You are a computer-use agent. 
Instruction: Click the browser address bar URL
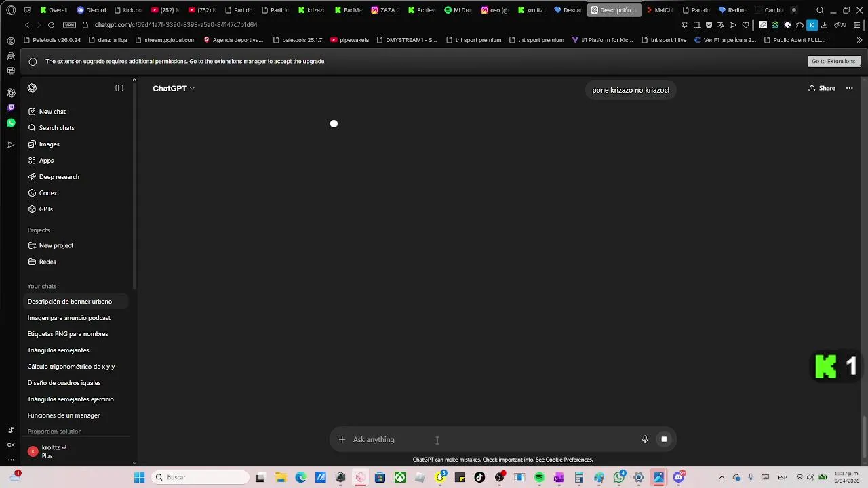coord(176,25)
